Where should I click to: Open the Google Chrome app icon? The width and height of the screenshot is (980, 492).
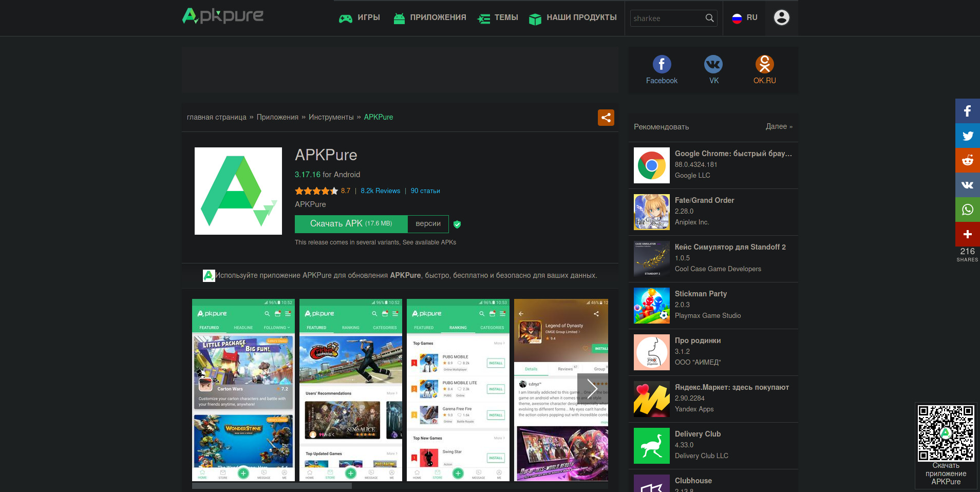[x=652, y=165]
